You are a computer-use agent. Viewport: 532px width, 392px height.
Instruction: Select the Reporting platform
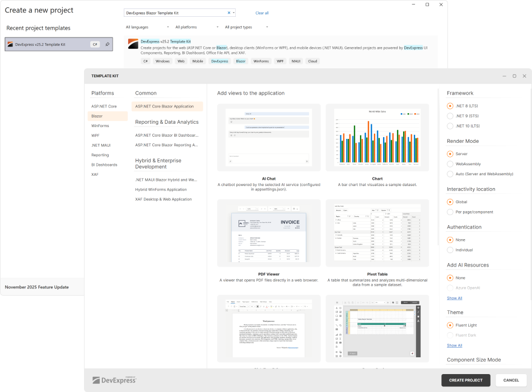pyautogui.click(x=100, y=155)
